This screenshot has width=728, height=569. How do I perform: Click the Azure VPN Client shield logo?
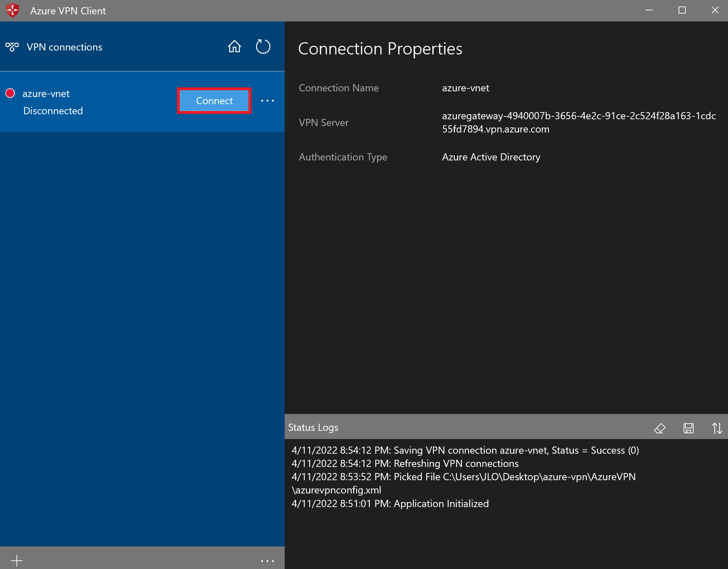point(13,10)
